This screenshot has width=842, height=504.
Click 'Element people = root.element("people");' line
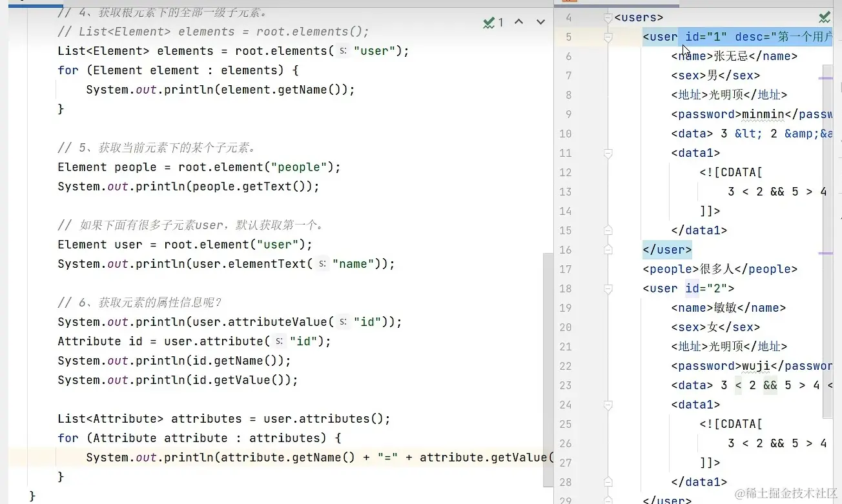pyautogui.click(x=199, y=167)
